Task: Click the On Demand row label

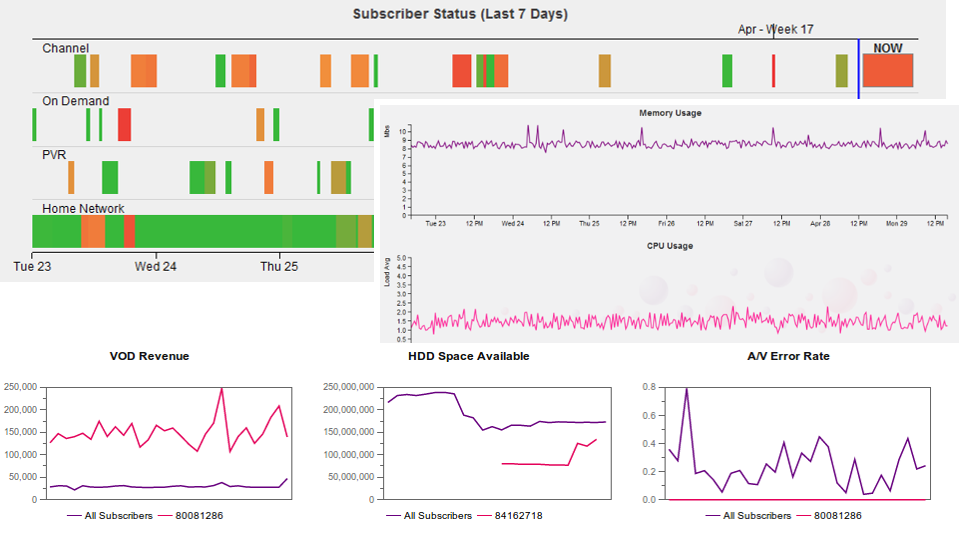Action: pyautogui.click(x=75, y=101)
